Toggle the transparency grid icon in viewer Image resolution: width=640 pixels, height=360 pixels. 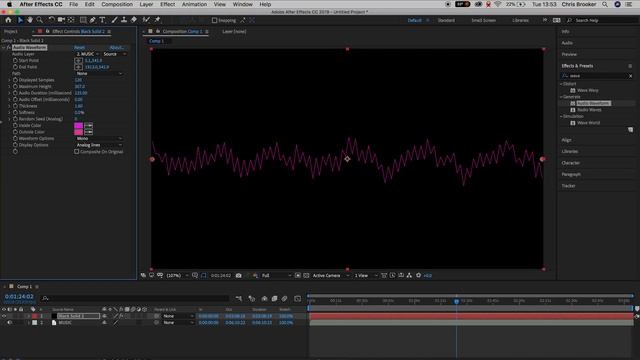pos(306,276)
